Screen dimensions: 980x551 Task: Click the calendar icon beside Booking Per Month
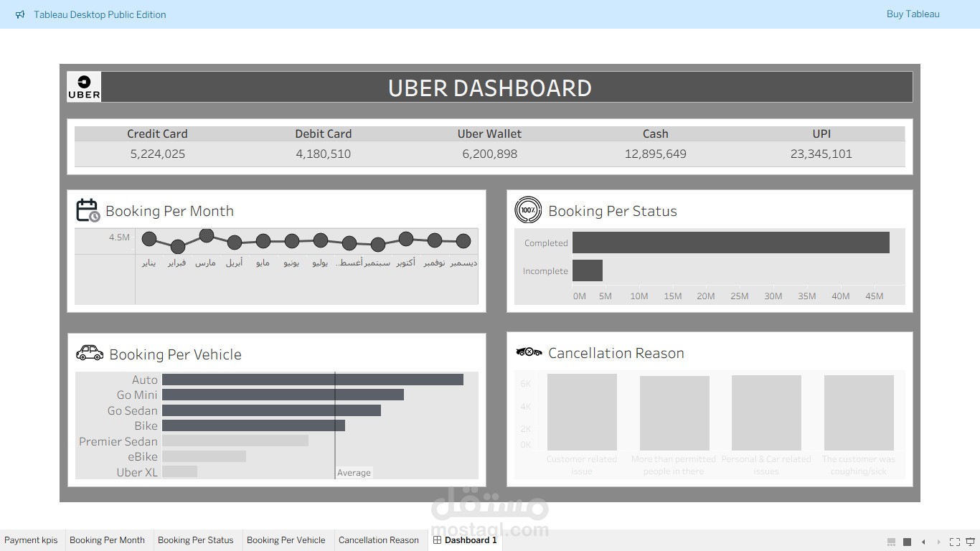89,209
